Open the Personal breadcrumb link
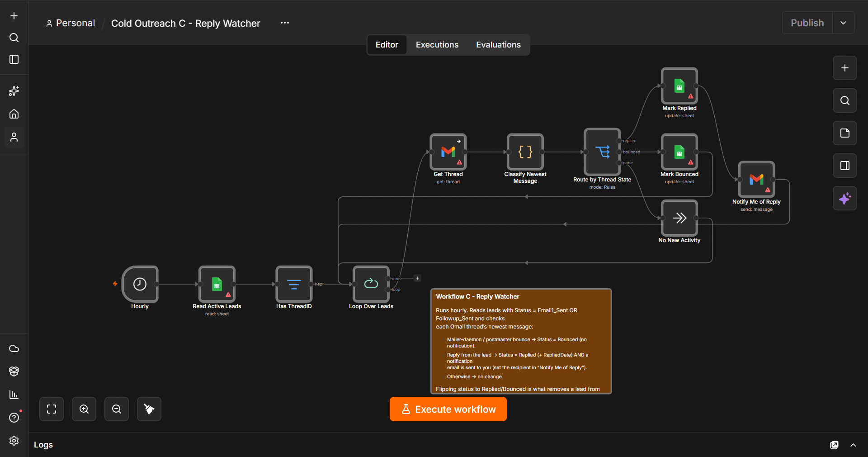This screenshot has height=457, width=868. [x=71, y=23]
